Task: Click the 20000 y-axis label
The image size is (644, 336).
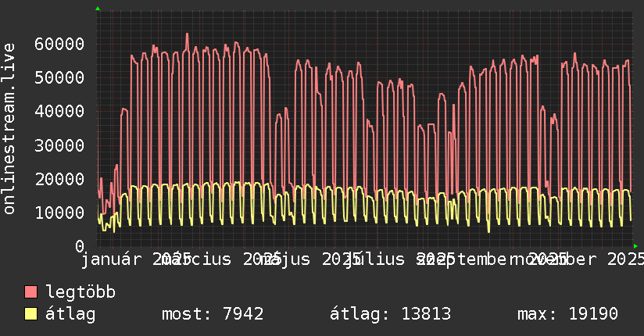Action: point(62,179)
